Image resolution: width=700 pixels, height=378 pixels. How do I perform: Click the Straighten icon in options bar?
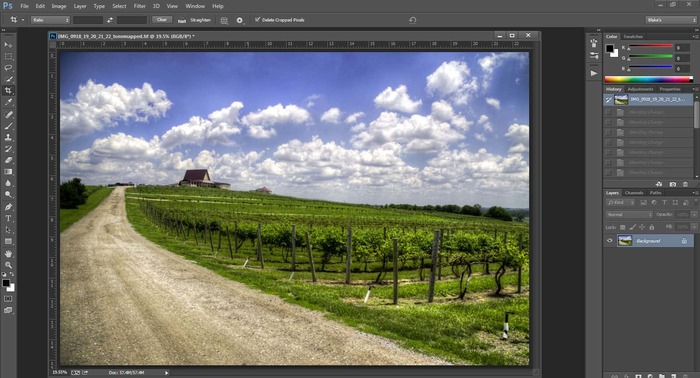tap(182, 21)
